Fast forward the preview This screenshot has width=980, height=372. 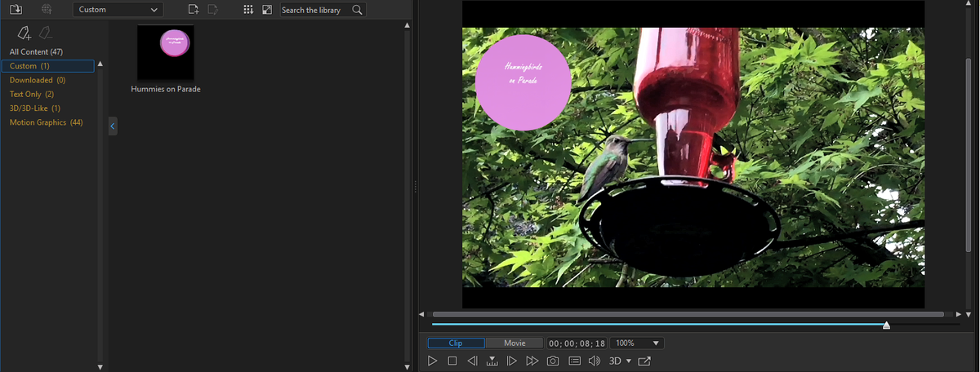[x=532, y=361]
